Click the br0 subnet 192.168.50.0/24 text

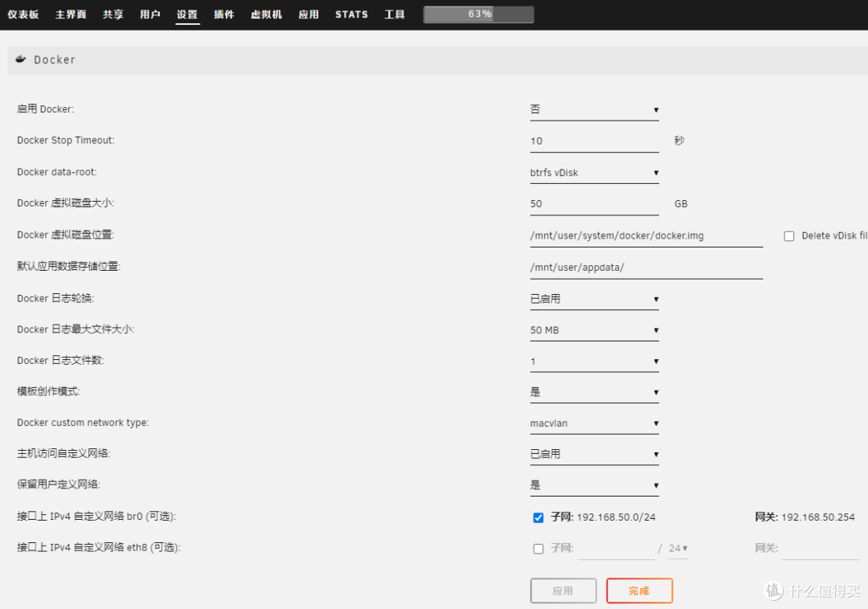[616, 517]
